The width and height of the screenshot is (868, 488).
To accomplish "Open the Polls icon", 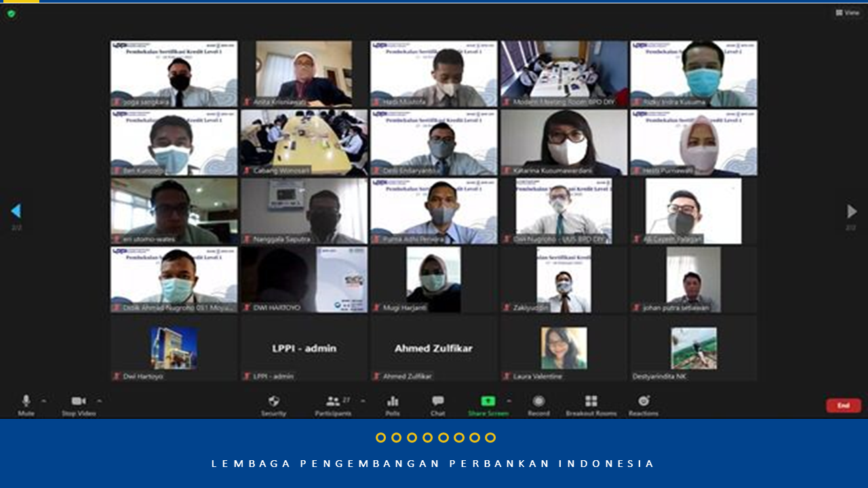I will click(x=393, y=405).
